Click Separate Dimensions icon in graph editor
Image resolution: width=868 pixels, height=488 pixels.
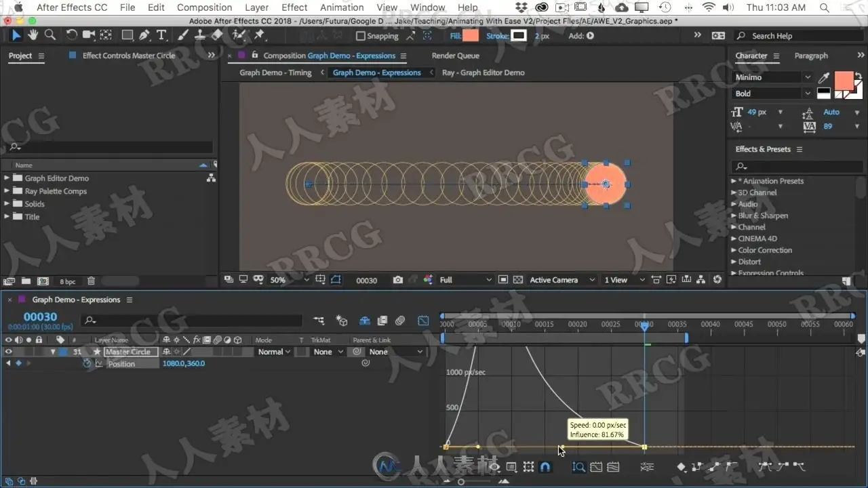tap(647, 467)
